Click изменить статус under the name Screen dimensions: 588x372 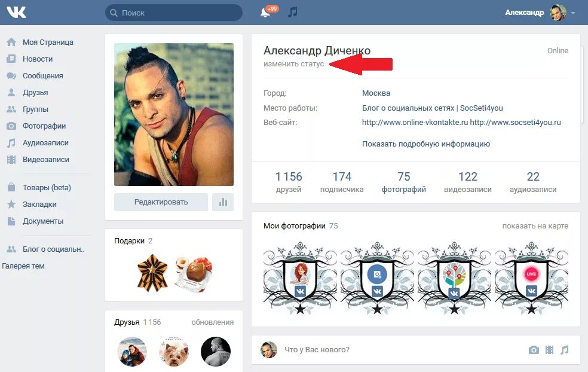point(293,64)
